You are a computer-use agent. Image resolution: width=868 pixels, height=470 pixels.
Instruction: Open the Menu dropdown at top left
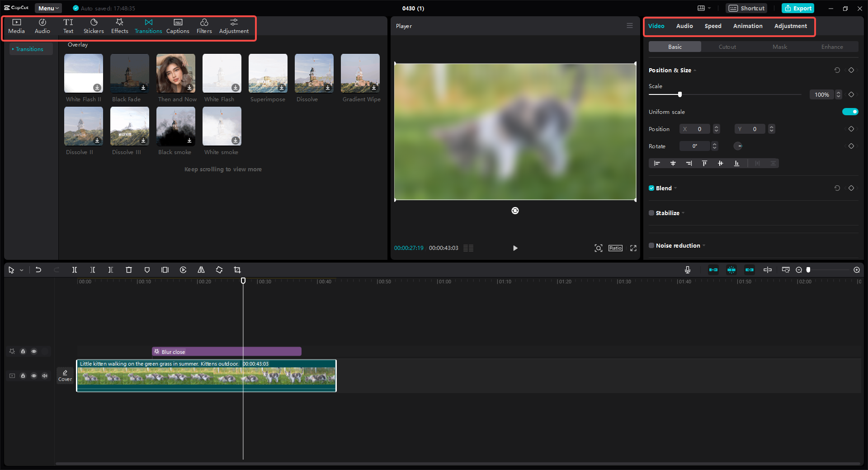coord(48,8)
